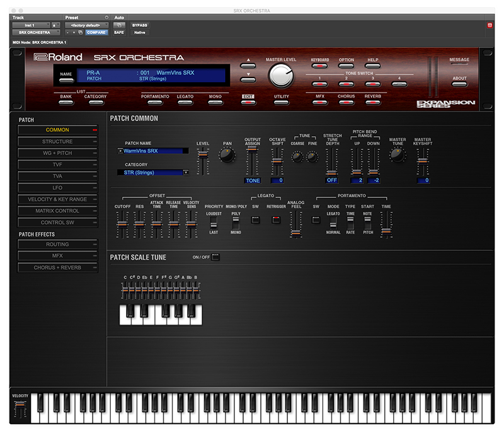Click the red plug-in target icon
Viewport: 504px width, 435px height.
click(490, 25)
